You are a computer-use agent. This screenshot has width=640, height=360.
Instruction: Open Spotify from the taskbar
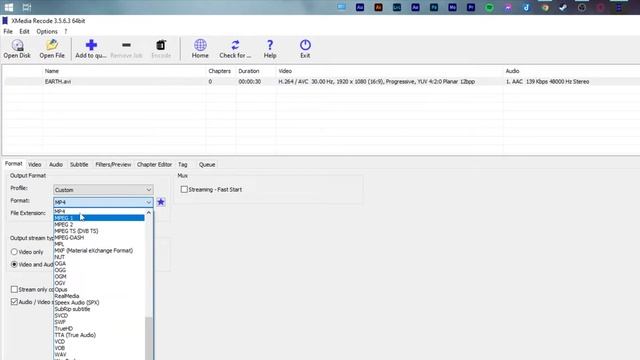489,7
